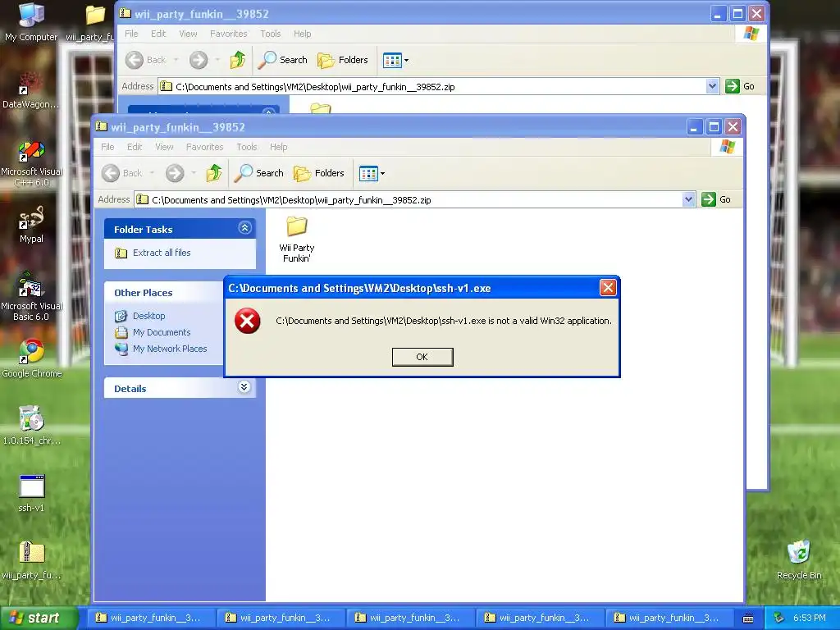This screenshot has width=840, height=630.
Task: Select the 1.0.154_chr installer icon
Action: (x=31, y=426)
